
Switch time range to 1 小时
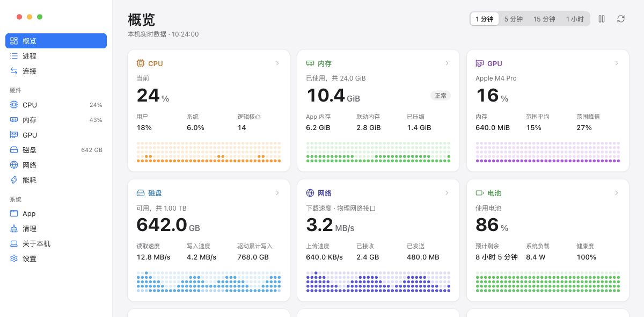click(575, 19)
